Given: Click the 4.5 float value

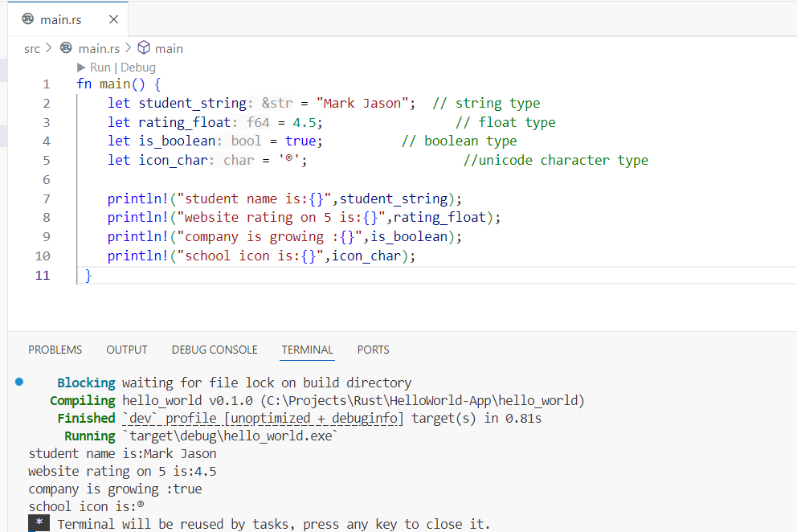Looking at the screenshot, I should tap(304, 123).
